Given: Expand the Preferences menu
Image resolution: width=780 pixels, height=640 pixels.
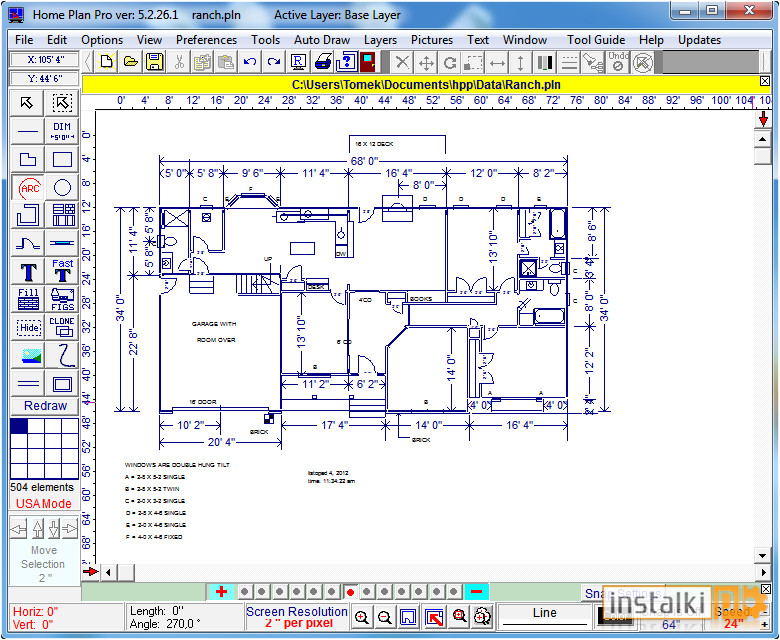Looking at the screenshot, I should tap(206, 40).
